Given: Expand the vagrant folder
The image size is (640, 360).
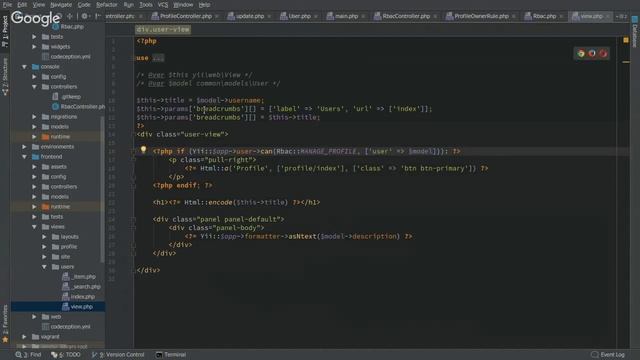Looking at the screenshot, I should pos(24,337).
